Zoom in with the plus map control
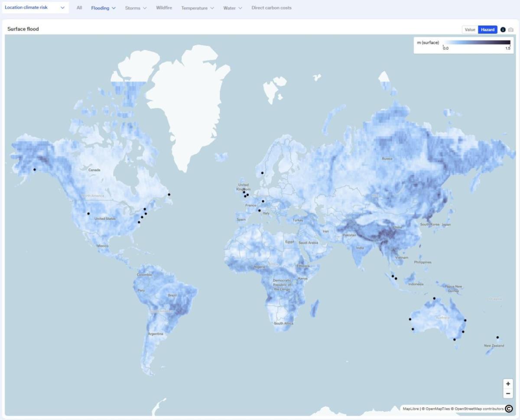The image size is (520, 420). pyautogui.click(x=508, y=384)
